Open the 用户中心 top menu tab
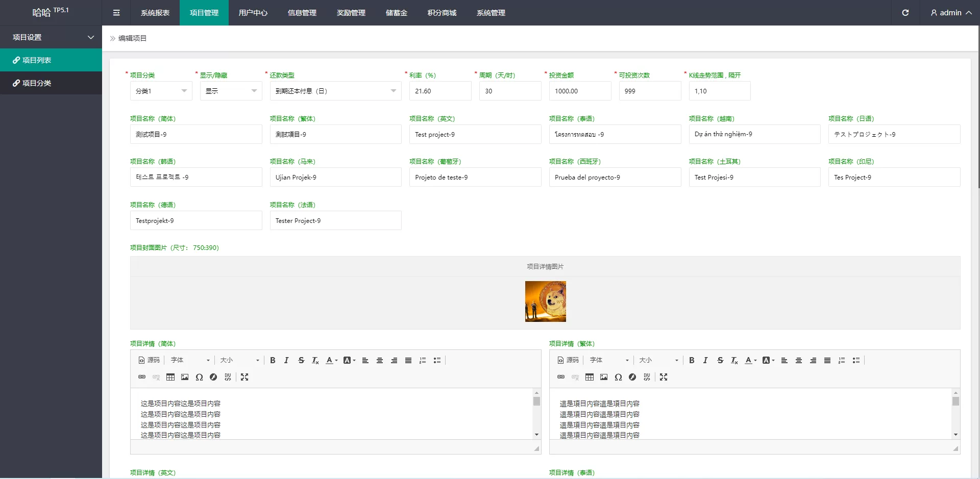The width and height of the screenshot is (980, 479). tap(253, 13)
